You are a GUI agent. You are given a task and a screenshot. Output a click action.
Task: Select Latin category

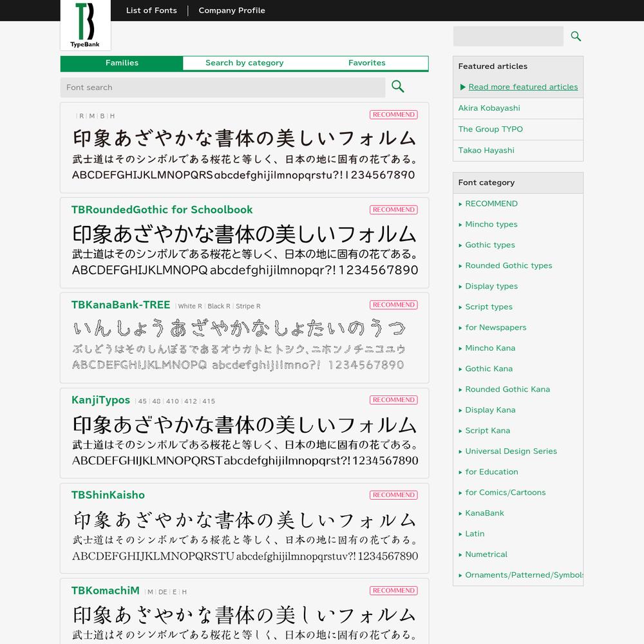(475, 533)
